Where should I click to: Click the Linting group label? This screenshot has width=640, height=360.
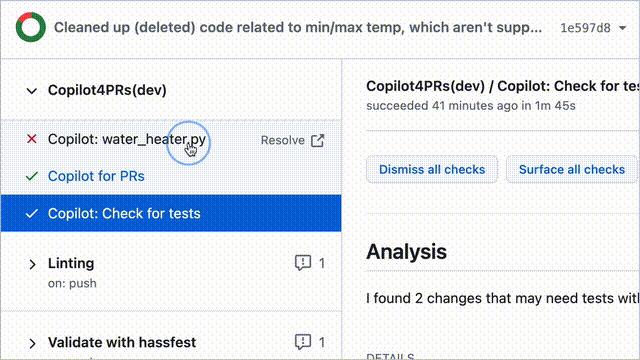(71, 263)
